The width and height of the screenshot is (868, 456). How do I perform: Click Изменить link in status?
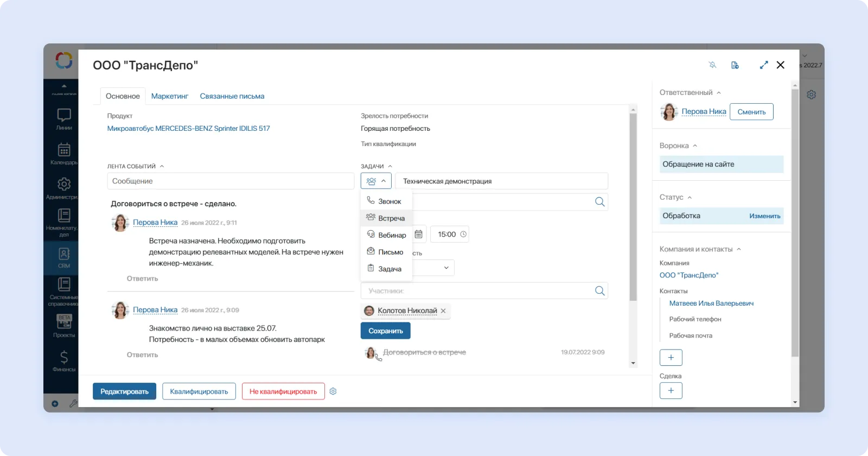click(x=764, y=216)
